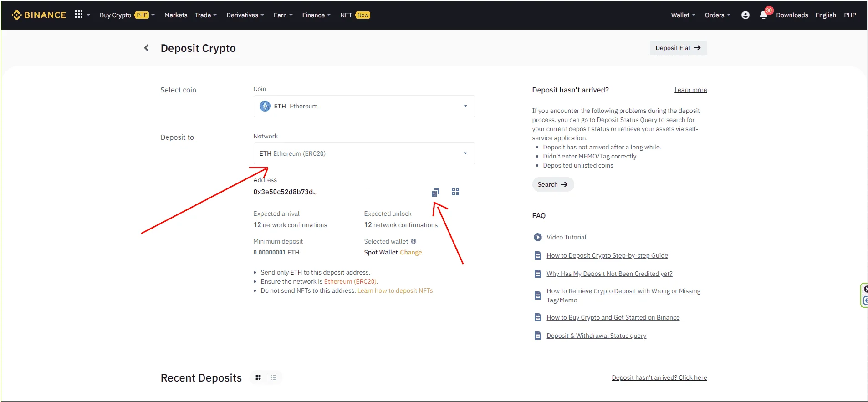
Task: Open the apps grid menu icon
Action: 79,15
